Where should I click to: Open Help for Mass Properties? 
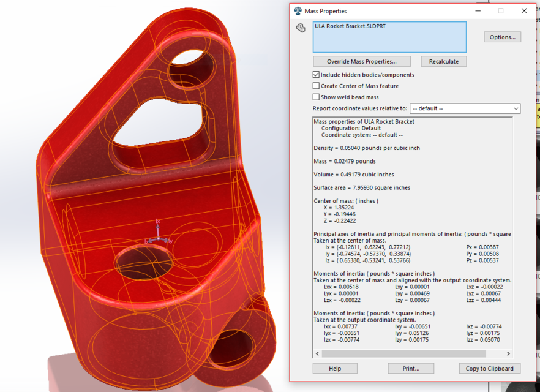coord(334,368)
